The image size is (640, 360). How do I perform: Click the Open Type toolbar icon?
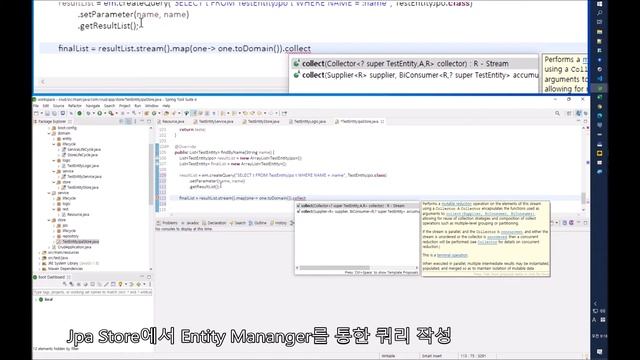[167, 113]
